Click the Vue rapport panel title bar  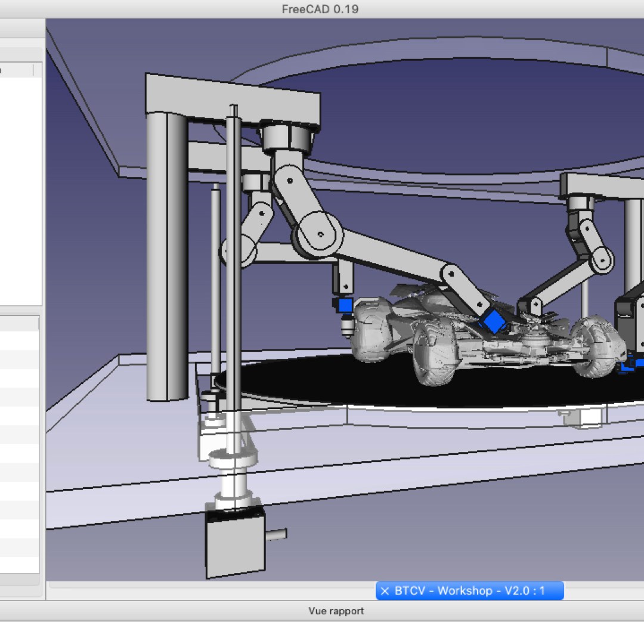tap(336, 611)
